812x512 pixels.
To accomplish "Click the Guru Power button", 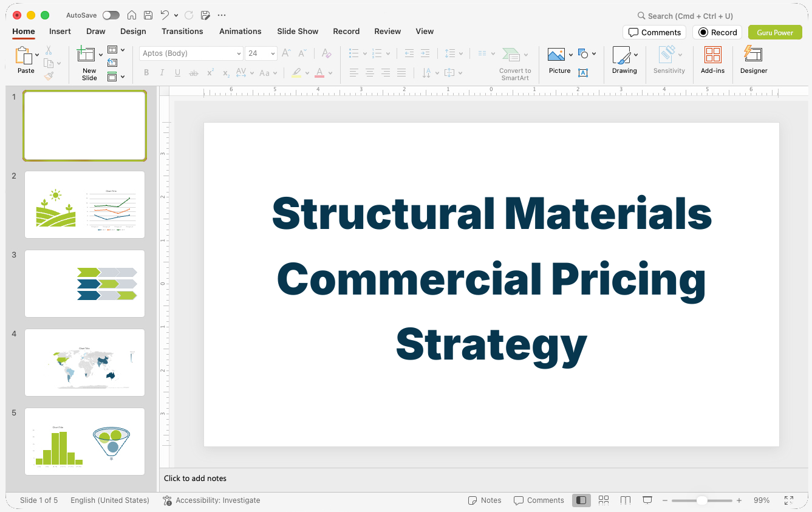I will click(775, 32).
